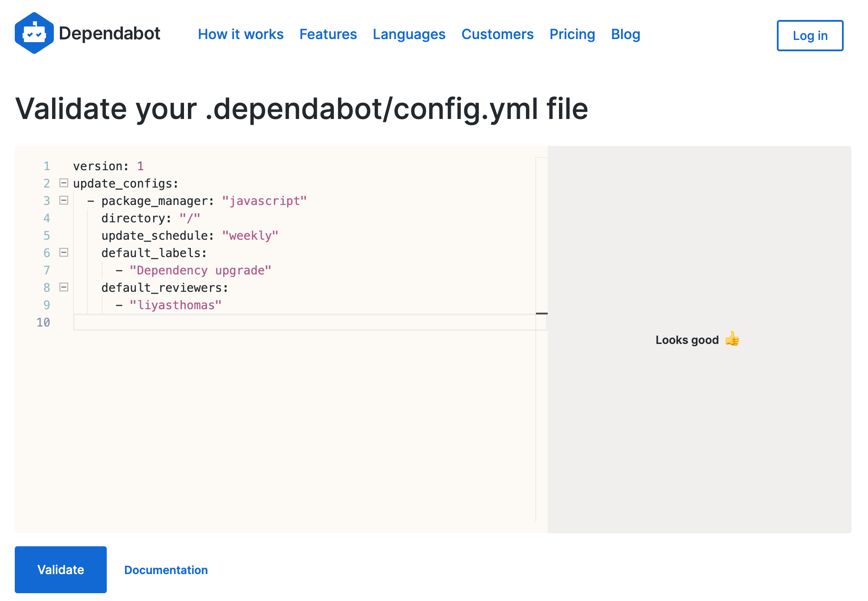Place cursor on the version: 1 line
The image size is (868, 601).
click(x=108, y=165)
